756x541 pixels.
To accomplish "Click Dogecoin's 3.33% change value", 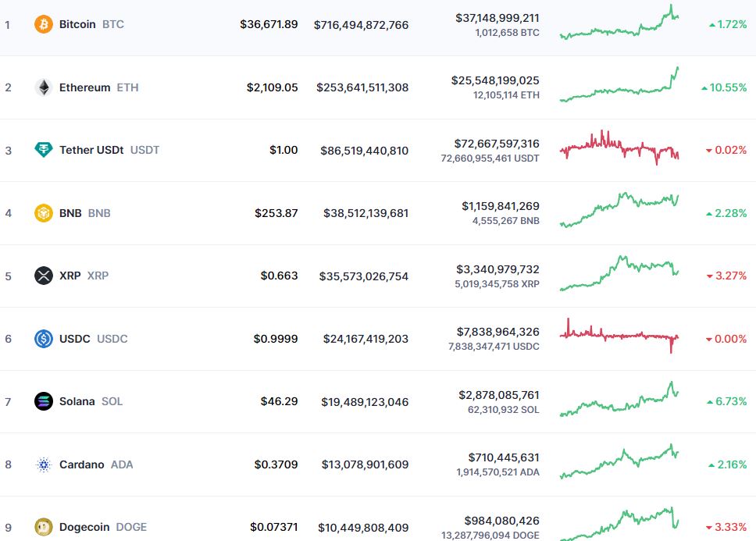I will (726, 527).
